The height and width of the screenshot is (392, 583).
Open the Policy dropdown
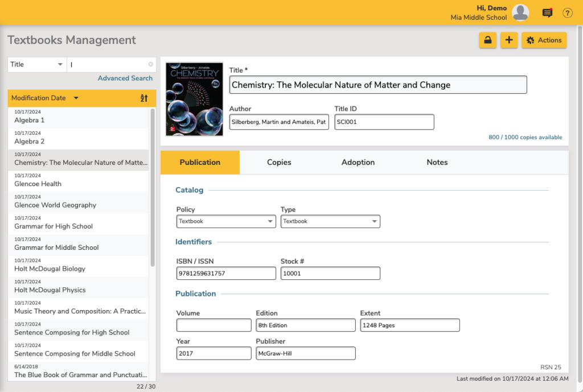[x=226, y=221]
